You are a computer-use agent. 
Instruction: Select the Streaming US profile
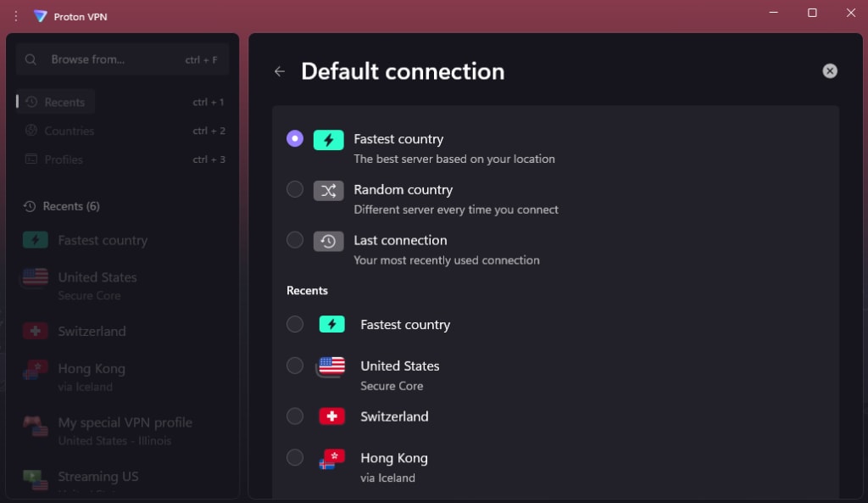pos(122,479)
